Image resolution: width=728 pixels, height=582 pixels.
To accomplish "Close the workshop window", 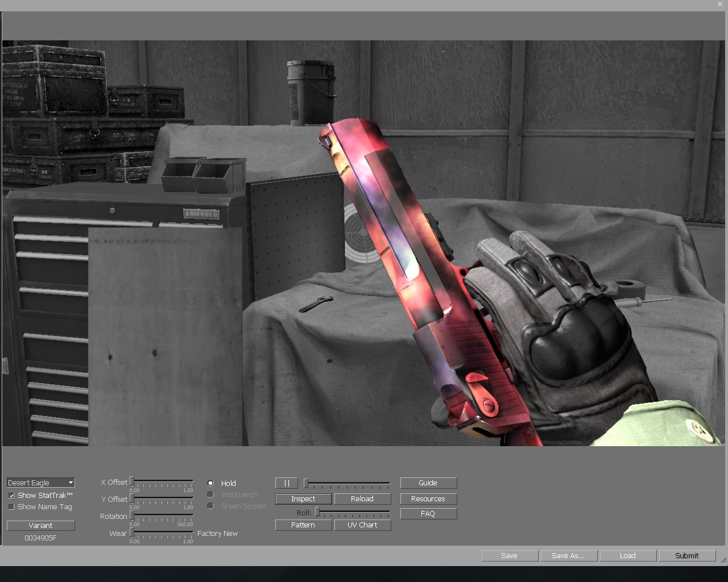I will click(720, 4).
